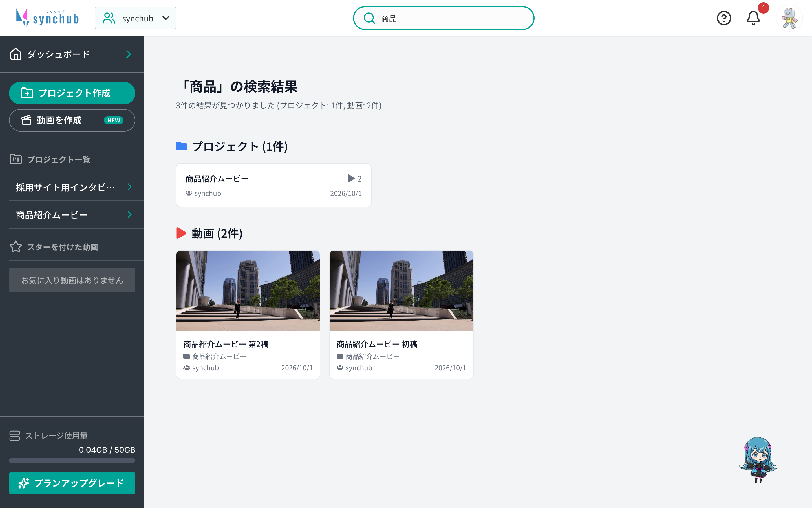The image size is (812, 508).
Task: Click the blue folder icon by プロジェクト (1件)
Action: click(x=182, y=146)
